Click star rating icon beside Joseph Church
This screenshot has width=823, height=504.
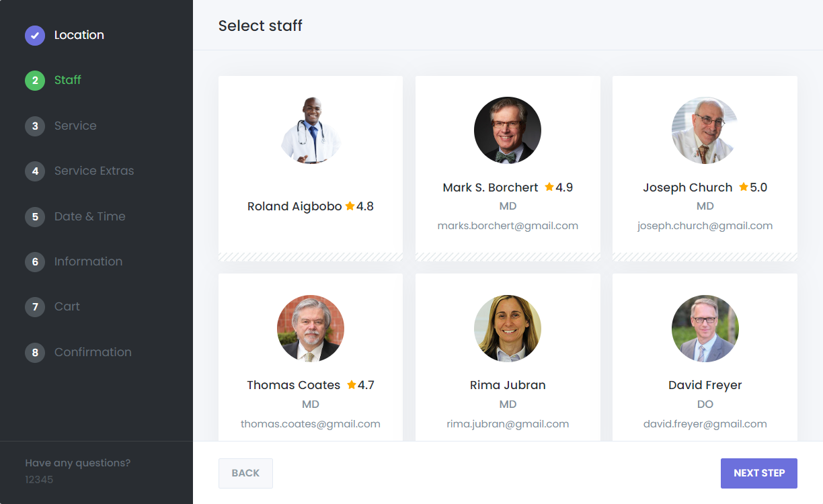(x=743, y=187)
